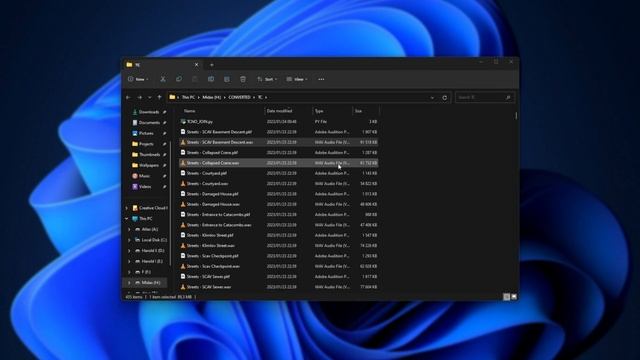Click VLC icon of Streets - Klimov Street.wav

pos(183,246)
